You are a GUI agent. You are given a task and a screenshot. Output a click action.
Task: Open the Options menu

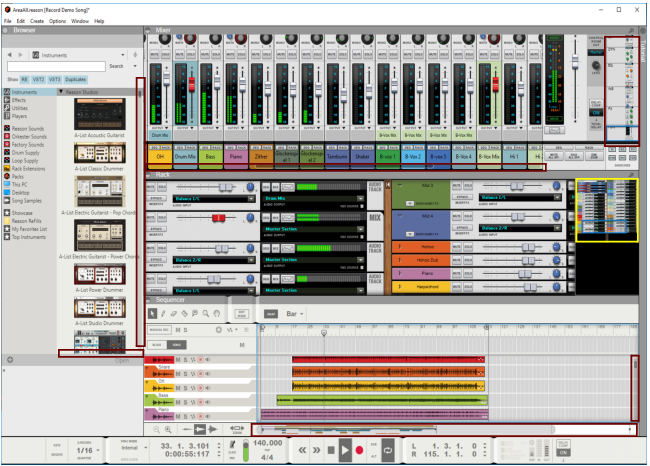tap(57, 21)
